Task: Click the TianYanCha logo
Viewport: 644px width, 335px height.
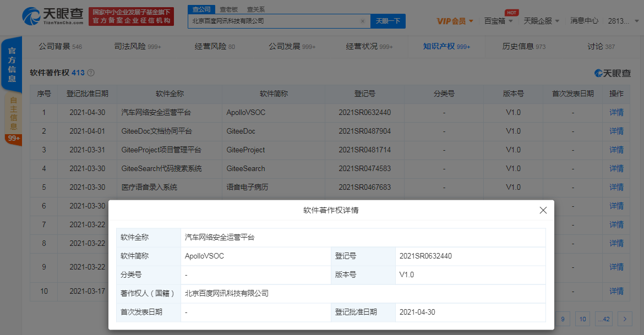Action: tap(53, 17)
